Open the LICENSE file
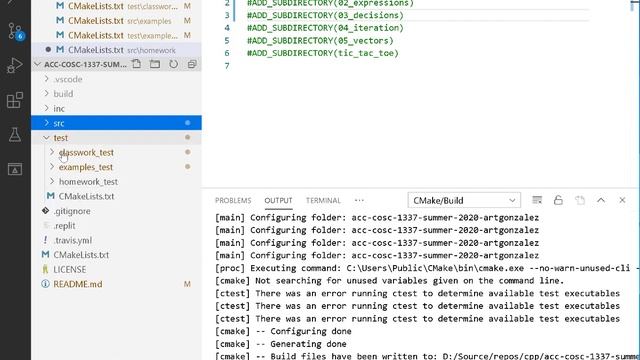 116,269
